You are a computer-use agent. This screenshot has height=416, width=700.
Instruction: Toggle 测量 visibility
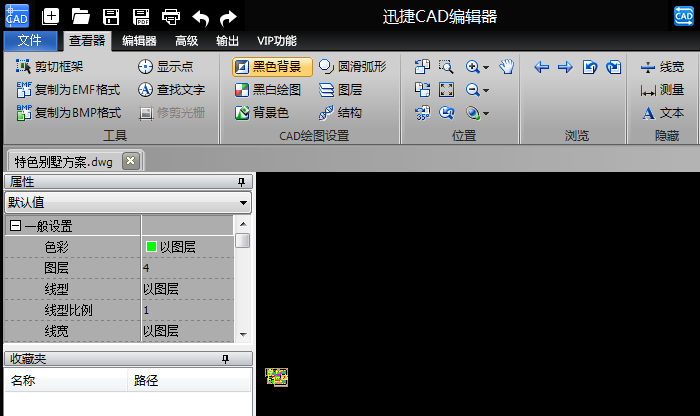point(662,90)
